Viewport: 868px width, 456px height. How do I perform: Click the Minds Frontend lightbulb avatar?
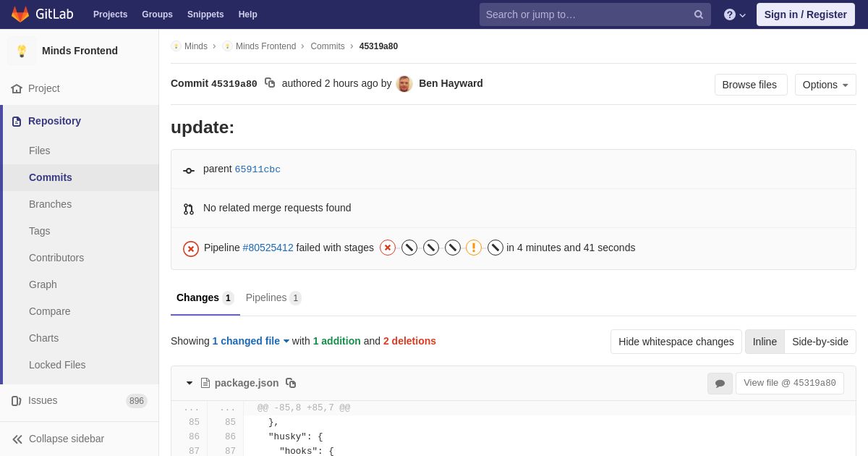point(22,51)
